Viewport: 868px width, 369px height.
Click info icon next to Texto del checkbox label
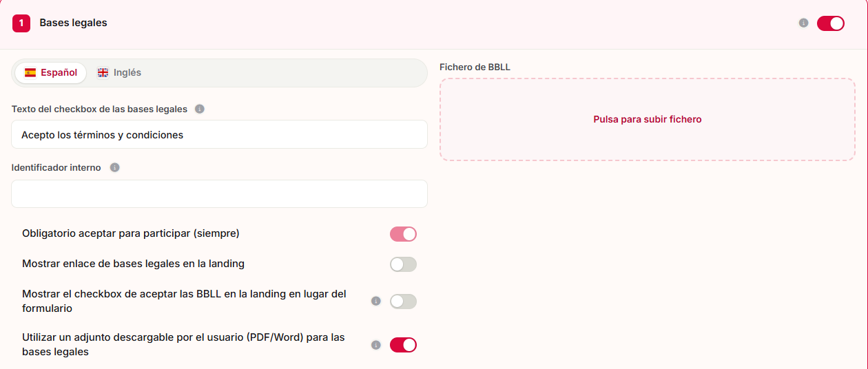[x=200, y=109]
